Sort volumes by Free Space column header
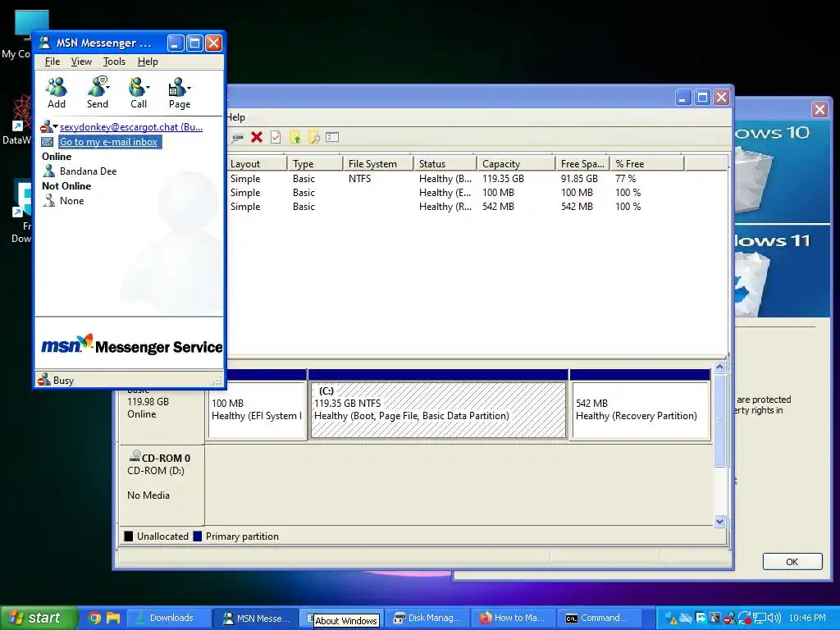This screenshot has width=840, height=630. coord(582,164)
